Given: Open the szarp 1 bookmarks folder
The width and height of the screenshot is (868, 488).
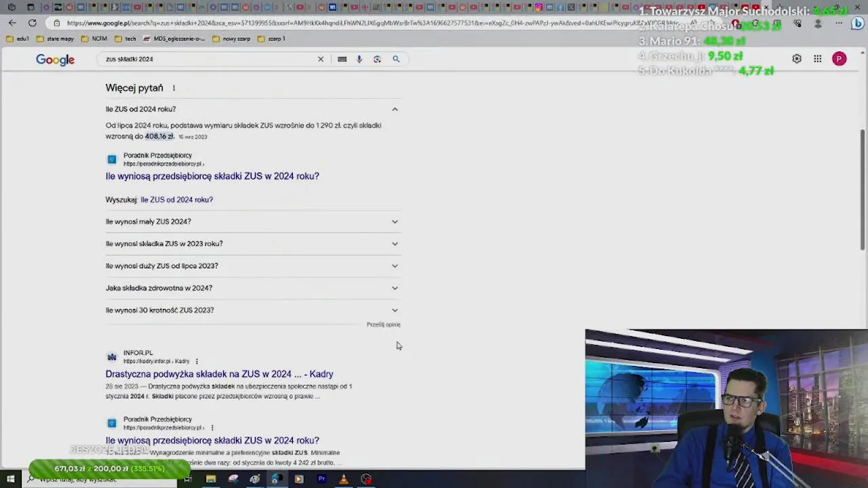Looking at the screenshot, I should [x=271, y=39].
